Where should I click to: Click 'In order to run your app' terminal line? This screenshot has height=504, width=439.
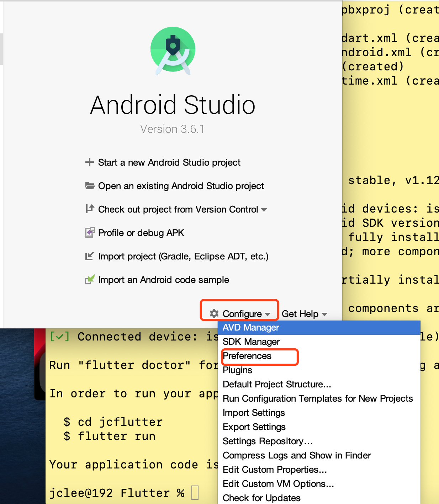133,393
